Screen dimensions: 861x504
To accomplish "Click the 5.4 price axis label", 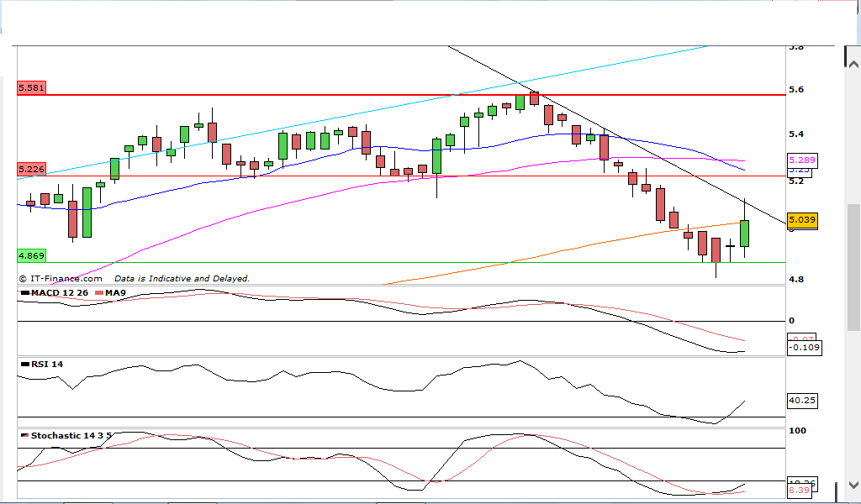I will coord(796,134).
